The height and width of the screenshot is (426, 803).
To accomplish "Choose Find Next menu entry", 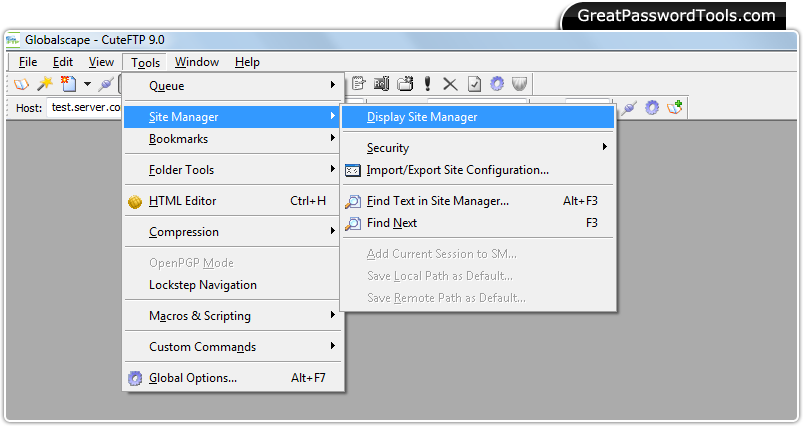I will coord(478,223).
